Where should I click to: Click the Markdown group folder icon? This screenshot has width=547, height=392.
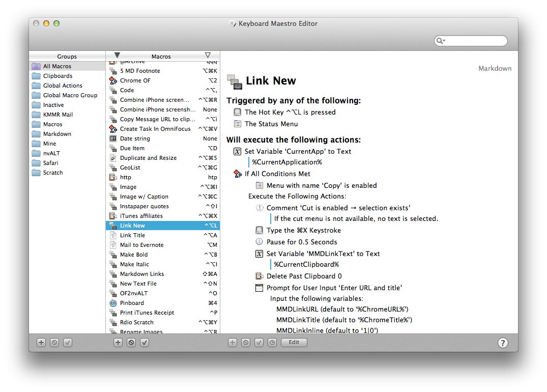(x=36, y=134)
